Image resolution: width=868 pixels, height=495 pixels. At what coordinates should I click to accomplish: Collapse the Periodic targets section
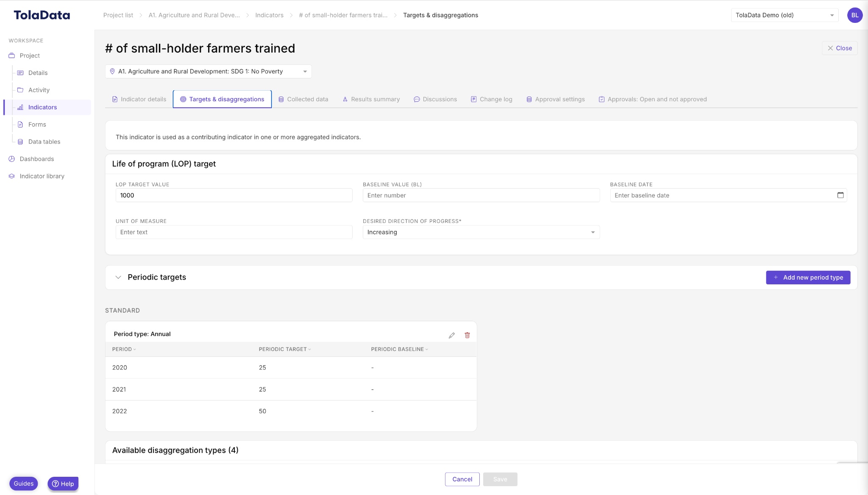(118, 277)
